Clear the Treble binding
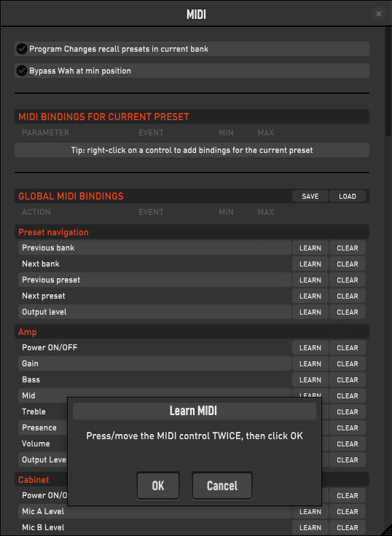Screen dimensions: 392x536 348,412
